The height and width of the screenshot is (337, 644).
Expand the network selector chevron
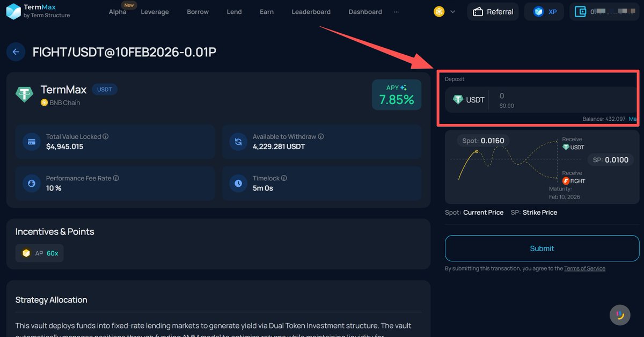(x=453, y=12)
